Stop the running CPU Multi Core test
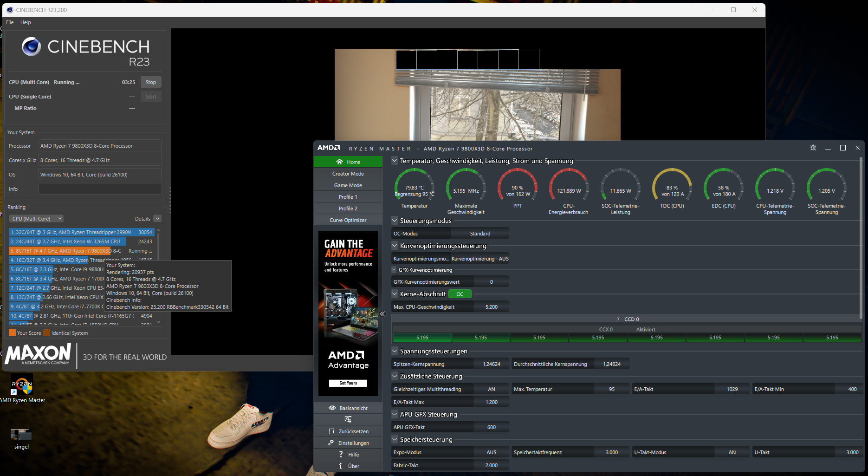 [151, 82]
